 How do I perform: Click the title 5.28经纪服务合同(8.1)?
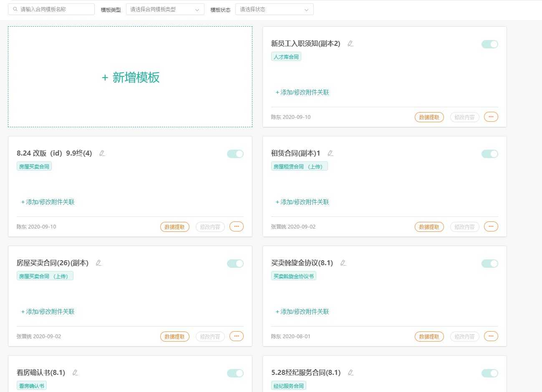click(306, 372)
